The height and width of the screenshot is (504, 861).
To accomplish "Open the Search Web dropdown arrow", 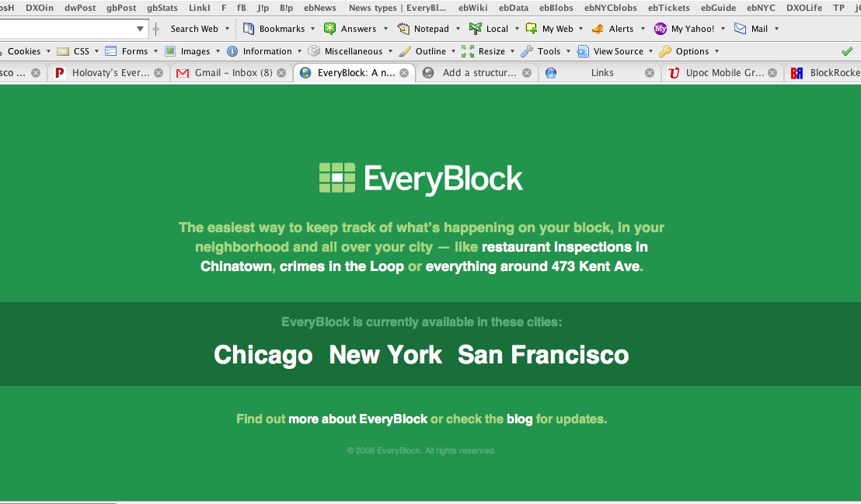I will pyautogui.click(x=228, y=29).
